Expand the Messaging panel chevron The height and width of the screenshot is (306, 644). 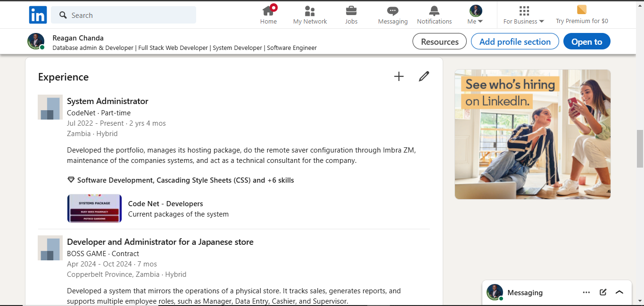click(619, 292)
